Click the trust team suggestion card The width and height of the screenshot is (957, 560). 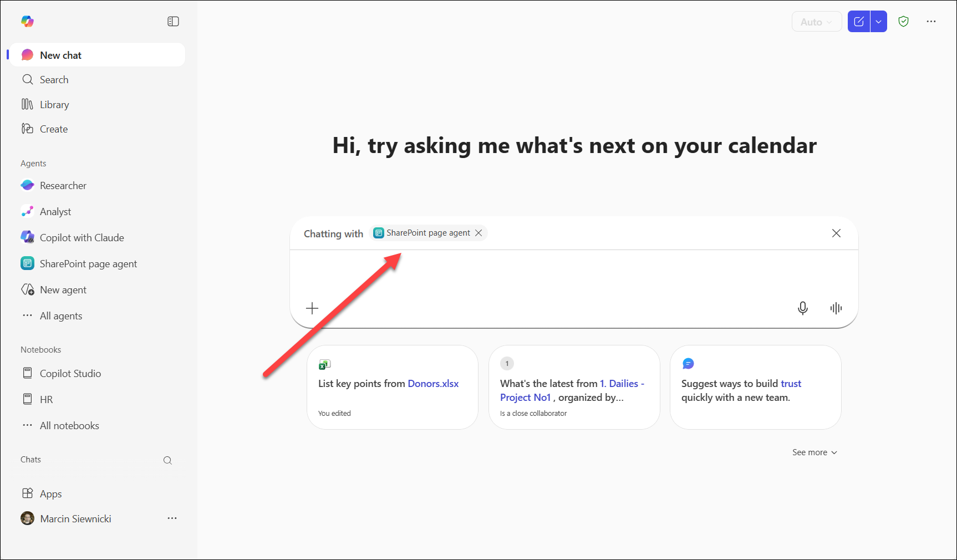(x=755, y=388)
